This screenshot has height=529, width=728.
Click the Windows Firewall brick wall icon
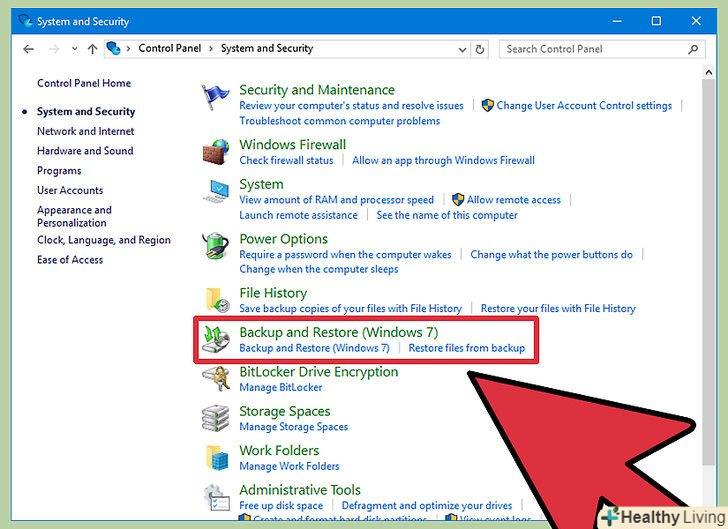click(x=215, y=151)
